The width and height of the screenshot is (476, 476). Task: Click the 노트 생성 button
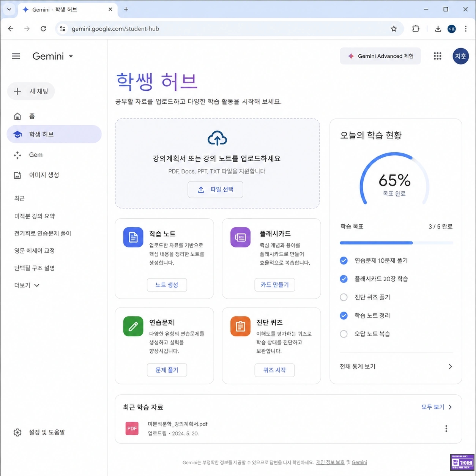tap(167, 285)
